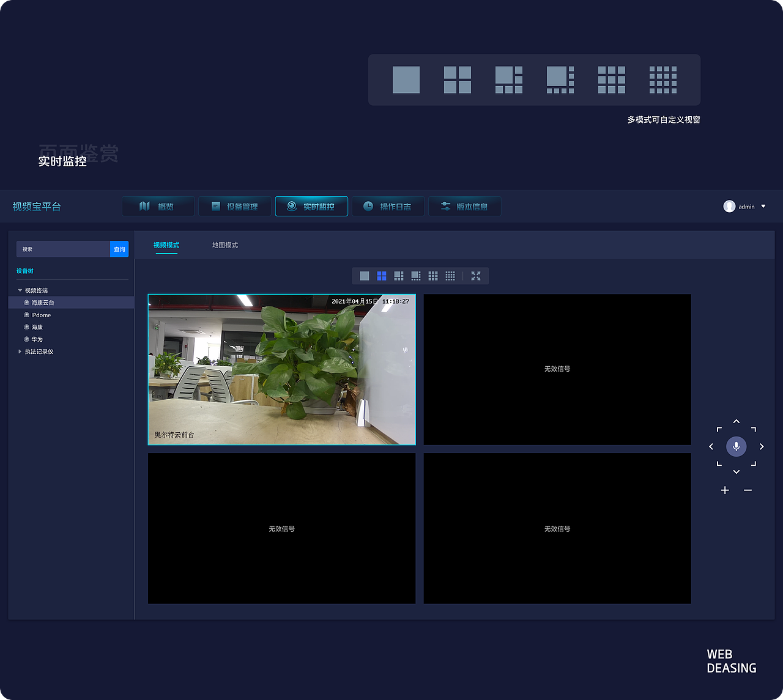Expand the 执法记录仪 tree node

click(x=20, y=352)
